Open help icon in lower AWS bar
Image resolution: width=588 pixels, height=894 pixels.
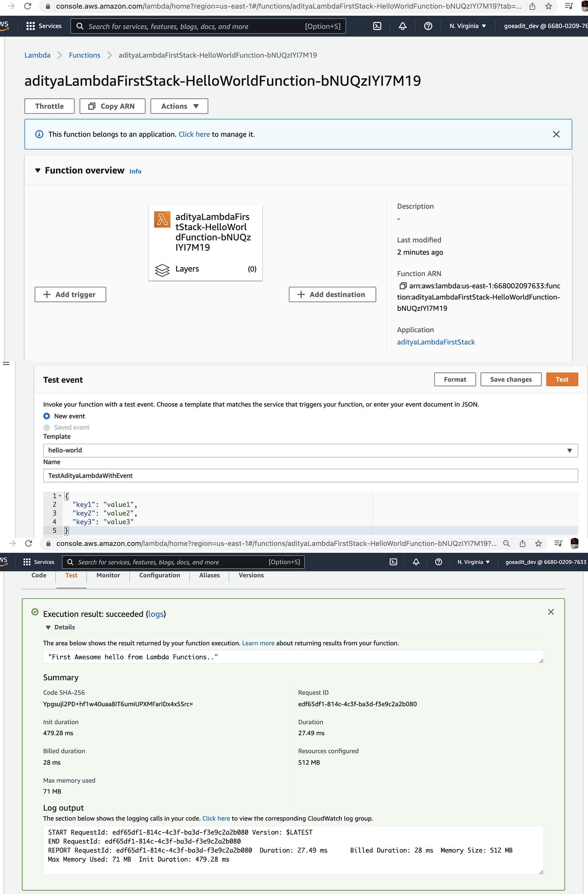[438, 562]
